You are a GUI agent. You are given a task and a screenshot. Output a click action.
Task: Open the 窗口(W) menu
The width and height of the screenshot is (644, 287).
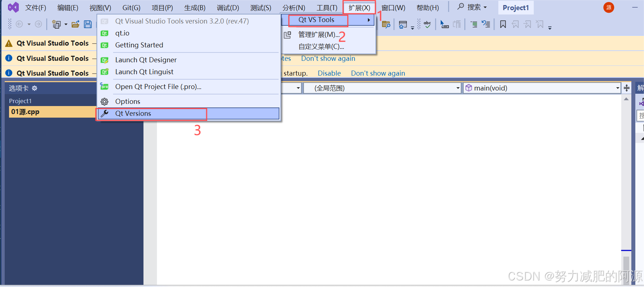point(393,8)
